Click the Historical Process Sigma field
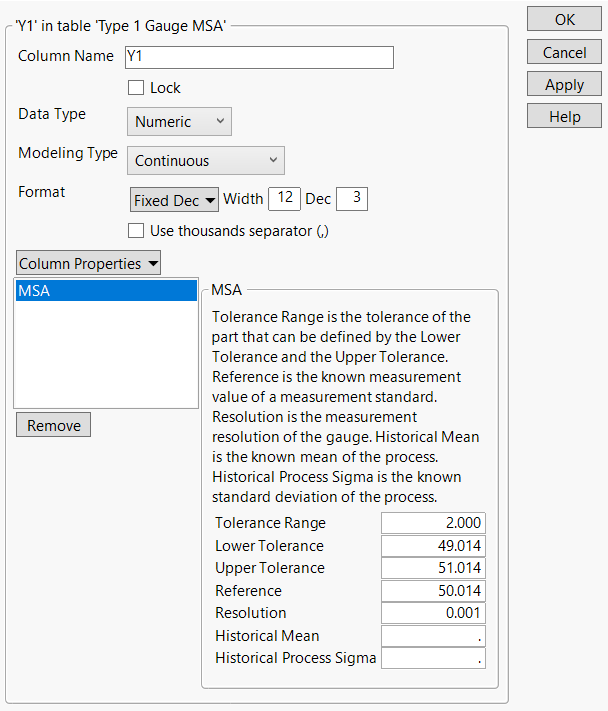The image size is (608, 711). 433,658
